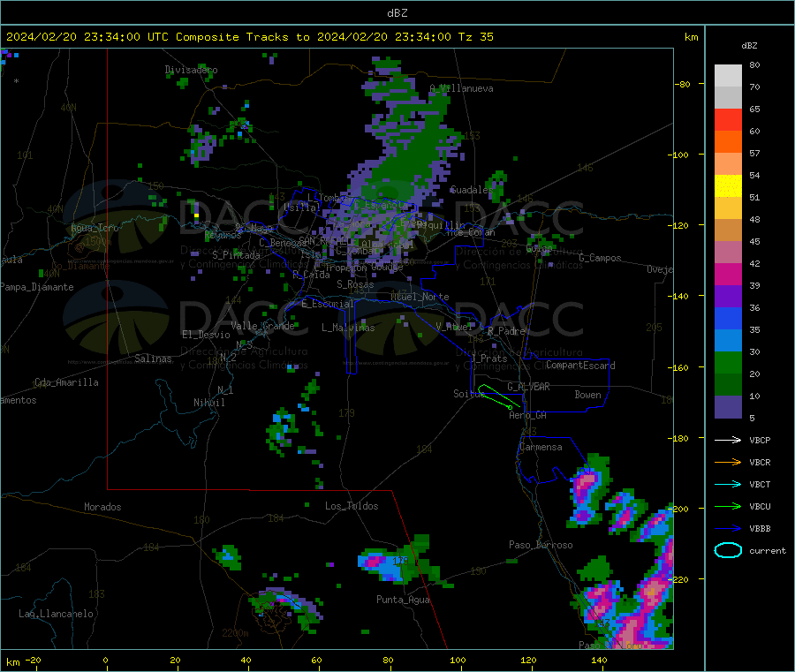Click the cyan 'current' ellipse legend symbol

[728, 550]
